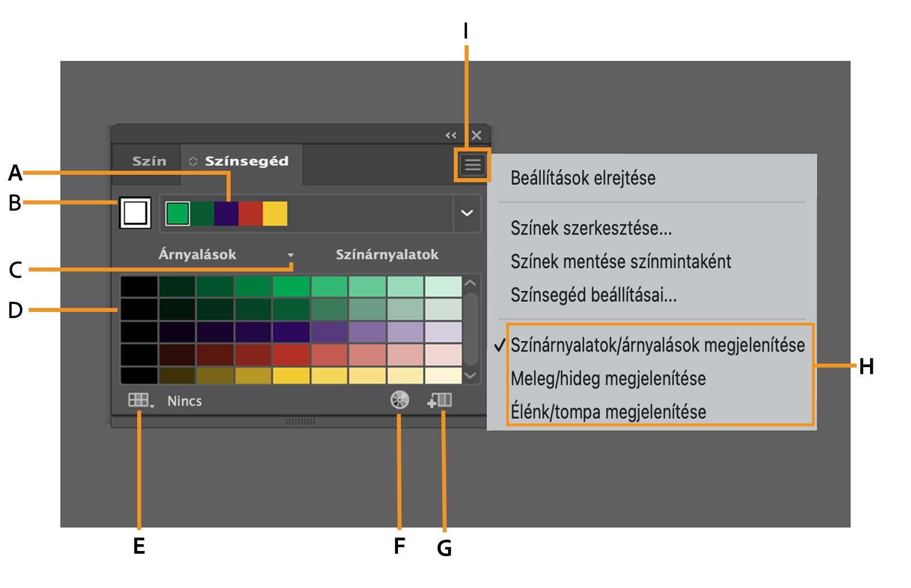Open Színsegéd beállításai from the menu
Image resolution: width=911 pixels, height=588 pixels.
(x=593, y=294)
